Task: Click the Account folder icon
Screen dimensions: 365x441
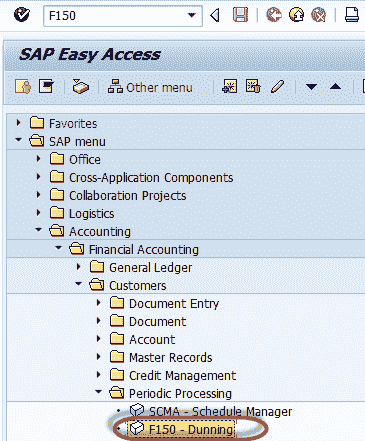Action: tap(117, 339)
